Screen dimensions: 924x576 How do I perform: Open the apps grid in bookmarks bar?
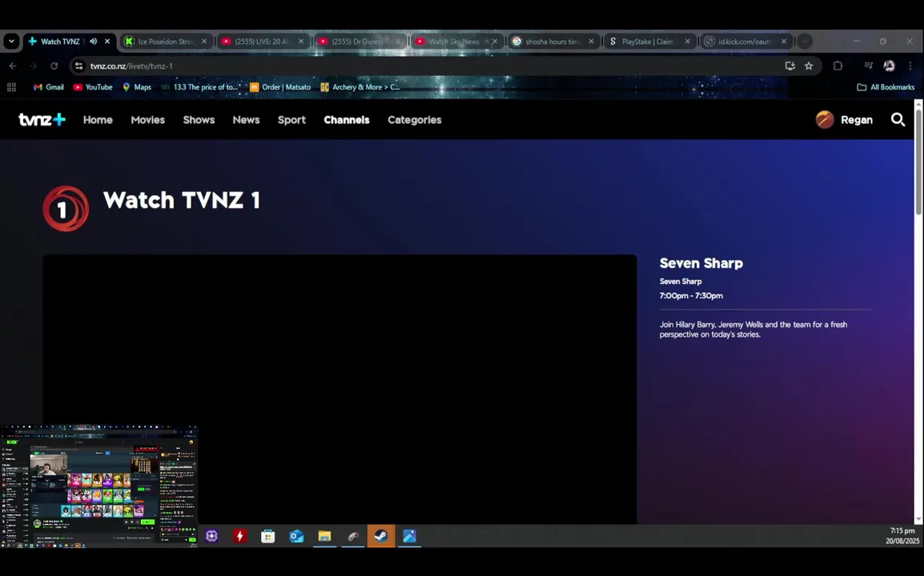[x=11, y=87]
